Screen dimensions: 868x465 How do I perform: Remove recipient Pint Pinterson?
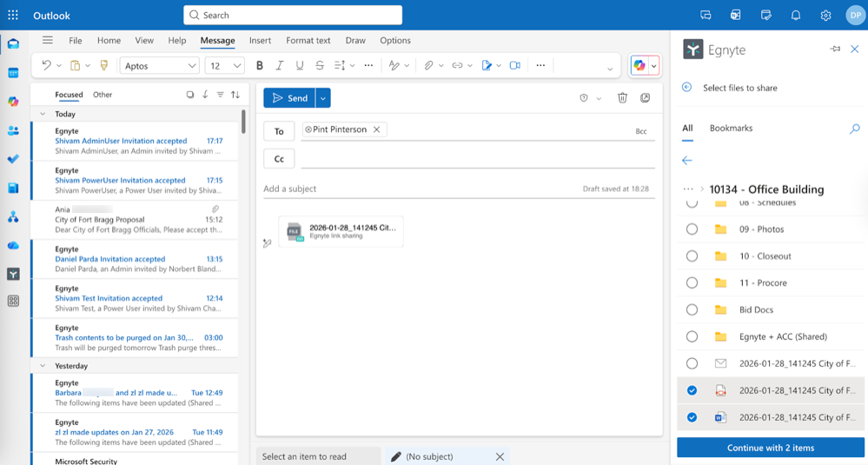(x=376, y=130)
